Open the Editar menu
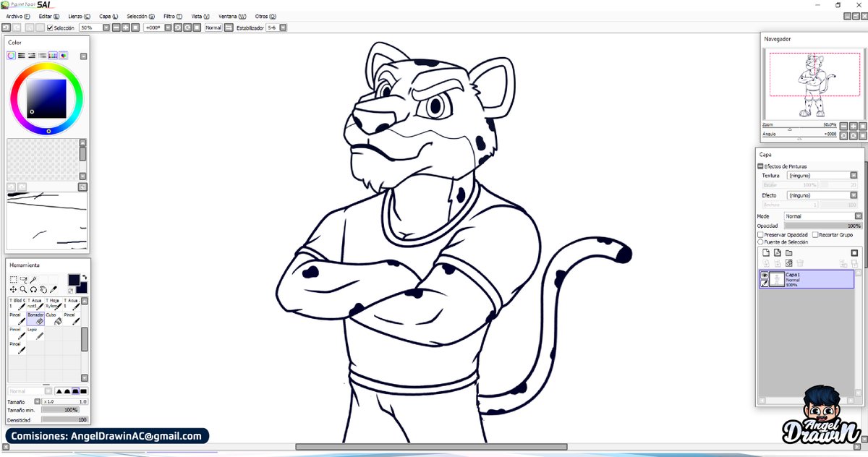This screenshot has width=868, height=457. (50, 16)
